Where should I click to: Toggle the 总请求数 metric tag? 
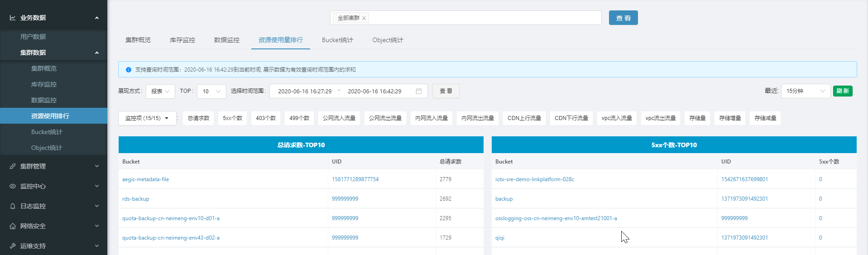coord(198,118)
